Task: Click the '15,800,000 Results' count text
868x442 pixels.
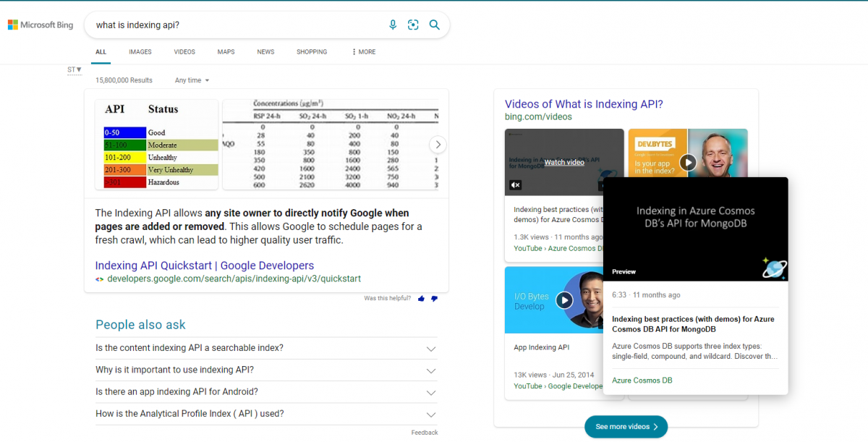Action: pyautogui.click(x=124, y=80)
